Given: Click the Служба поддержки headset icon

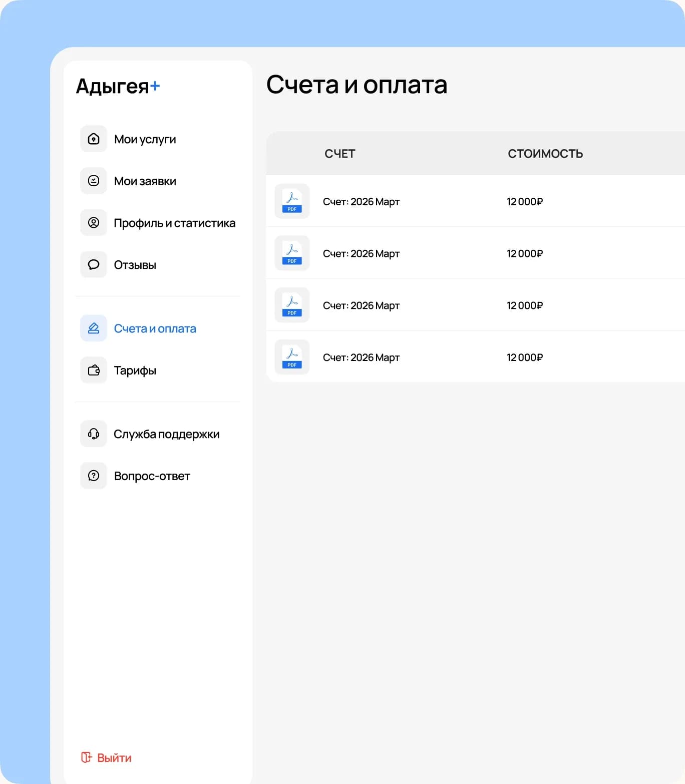Looking at the screenshot, I should click(x=94, y=434).
